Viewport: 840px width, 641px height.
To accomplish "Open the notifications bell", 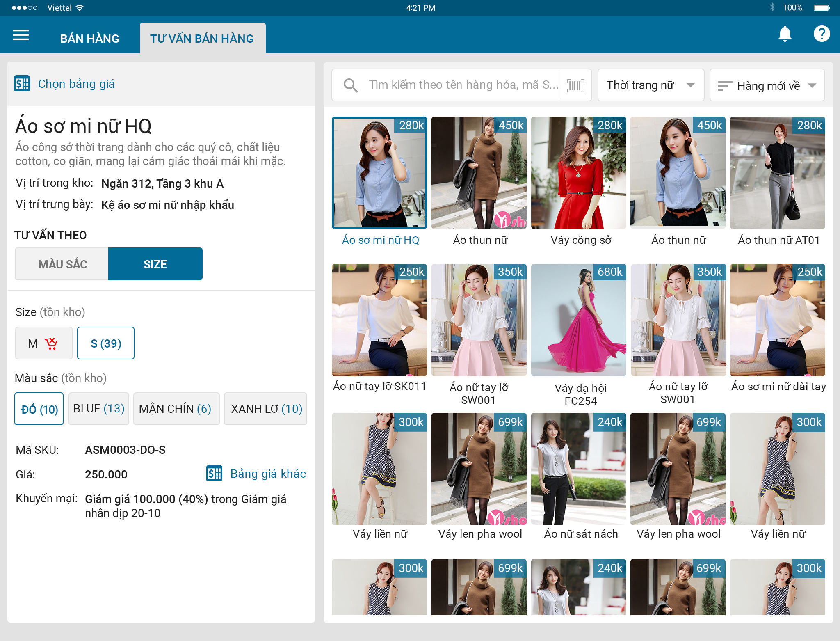I will 785,34.
